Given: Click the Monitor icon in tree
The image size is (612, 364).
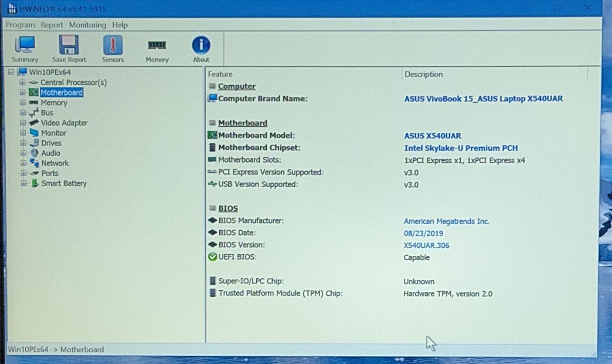Looking at the screenshot, I should 34,133.
